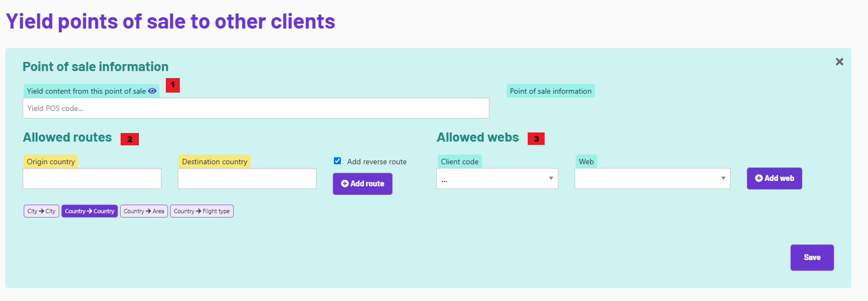Open the Client code dropdown
Image resolution: width=868 pixels, height=301 pixels.
click(497, 179)
